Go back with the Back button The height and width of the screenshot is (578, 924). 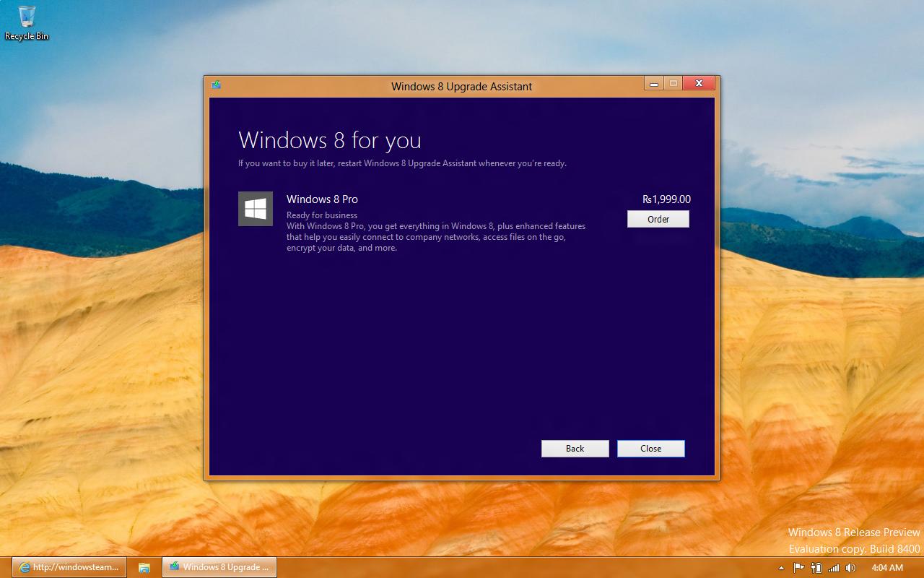click(575, 449)
